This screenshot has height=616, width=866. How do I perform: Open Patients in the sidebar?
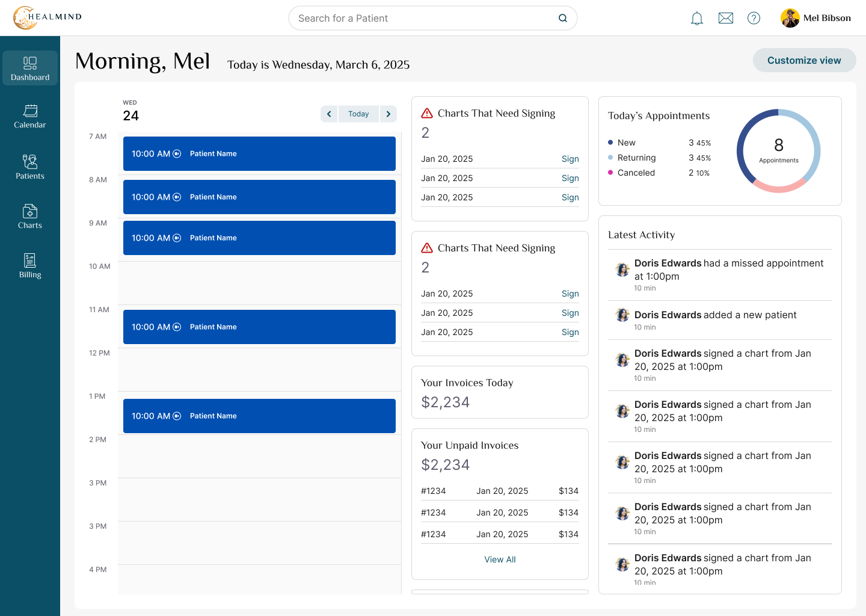[30, 167]
